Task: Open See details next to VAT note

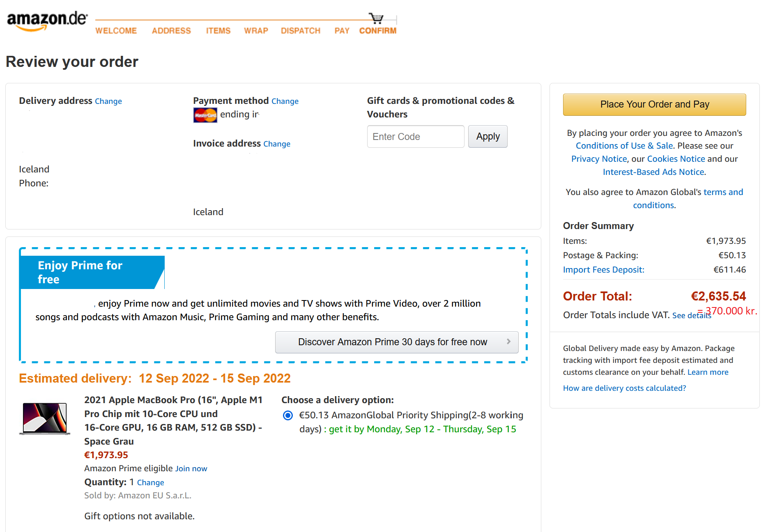Action: coord(692,315)
